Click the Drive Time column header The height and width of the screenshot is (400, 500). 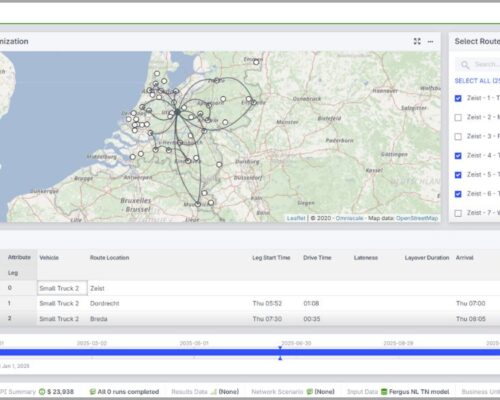[x=317, y=258]
